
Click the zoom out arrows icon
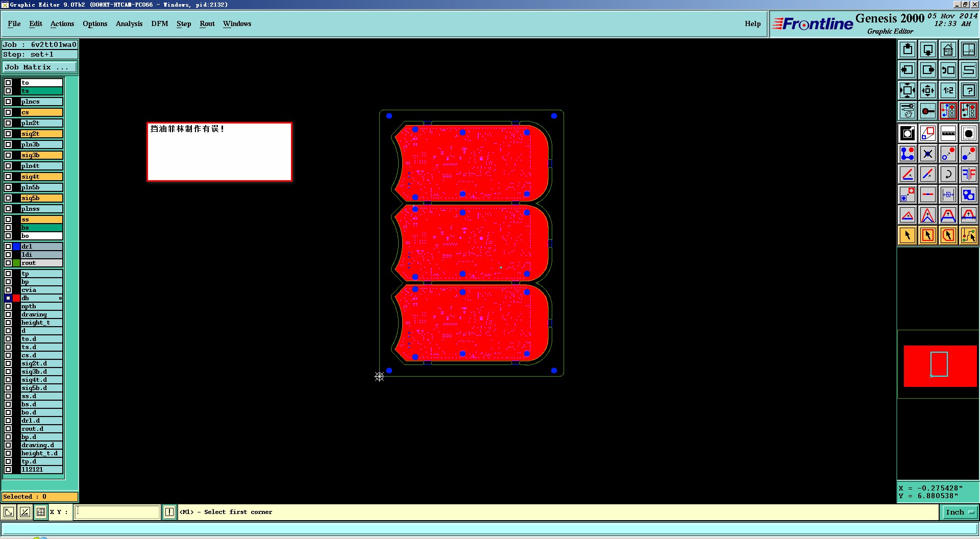tap(928, 90)
